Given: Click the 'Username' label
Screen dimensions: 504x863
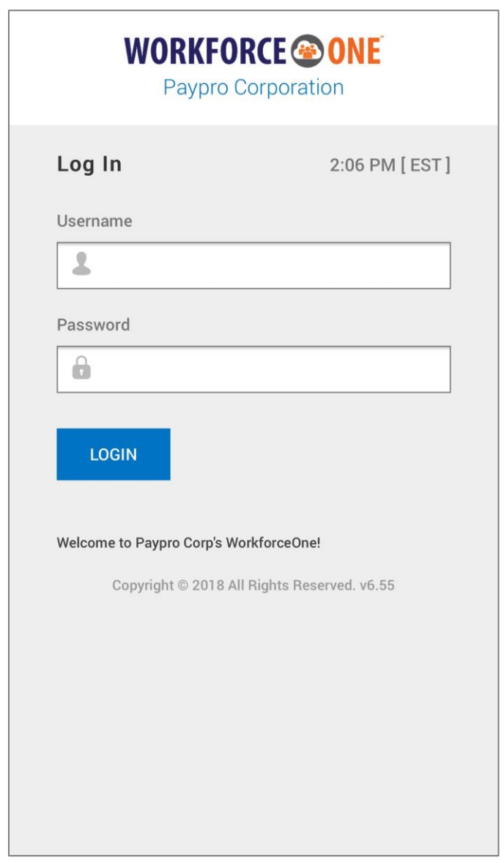Looking at the screenshot, I should pyautogui.click(x=94, y=221).
